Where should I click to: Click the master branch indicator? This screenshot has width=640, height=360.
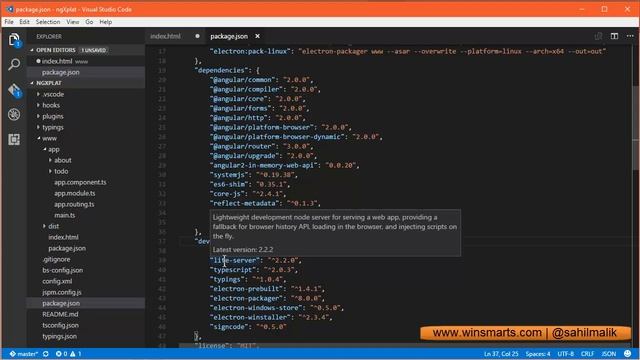pos(24,354)
